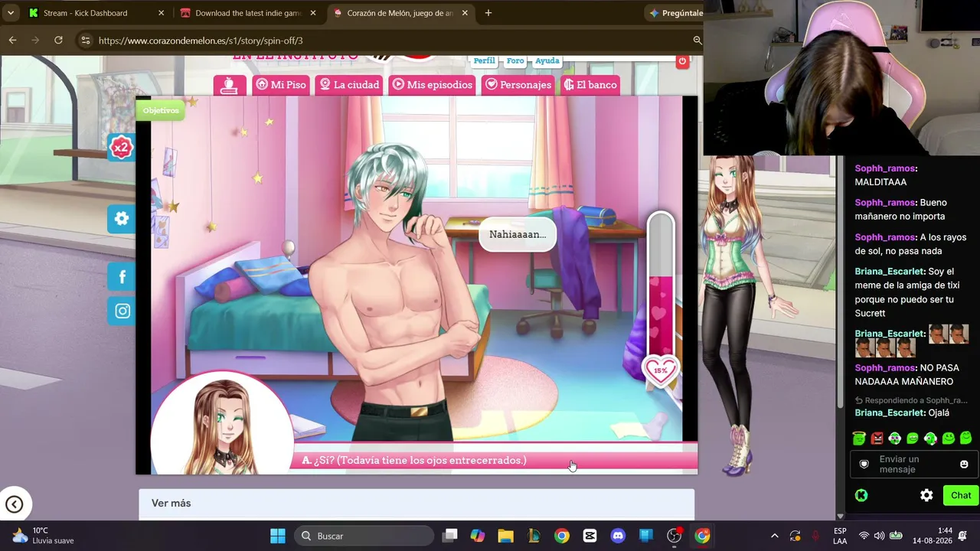
Task: Open the Facebook link icon
Action: 122,277
